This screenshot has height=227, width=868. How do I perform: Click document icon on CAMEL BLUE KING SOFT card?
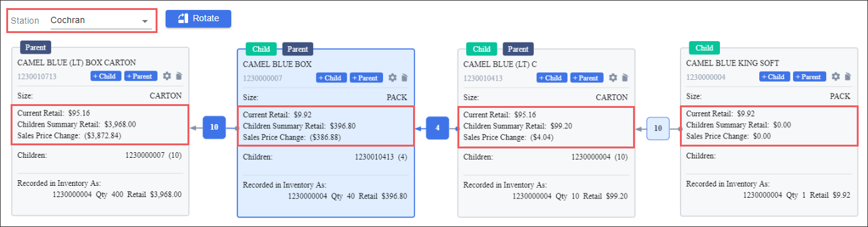[847, 76]
